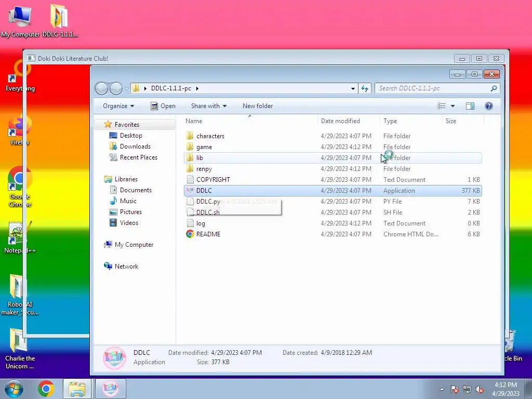Click the Help question mark icon
The height and width of the screenshot is (399, 532).
(488, 106)
